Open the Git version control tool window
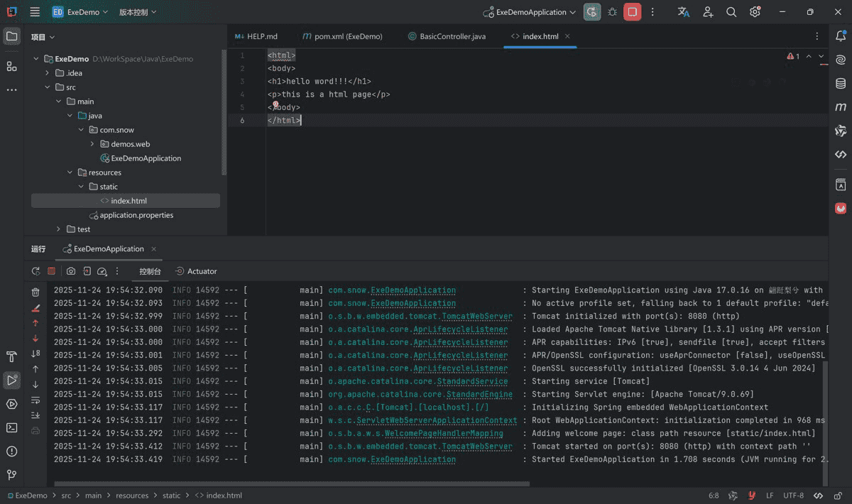The height and width of the screenshot is (504, 852). [x=11, y=475]
